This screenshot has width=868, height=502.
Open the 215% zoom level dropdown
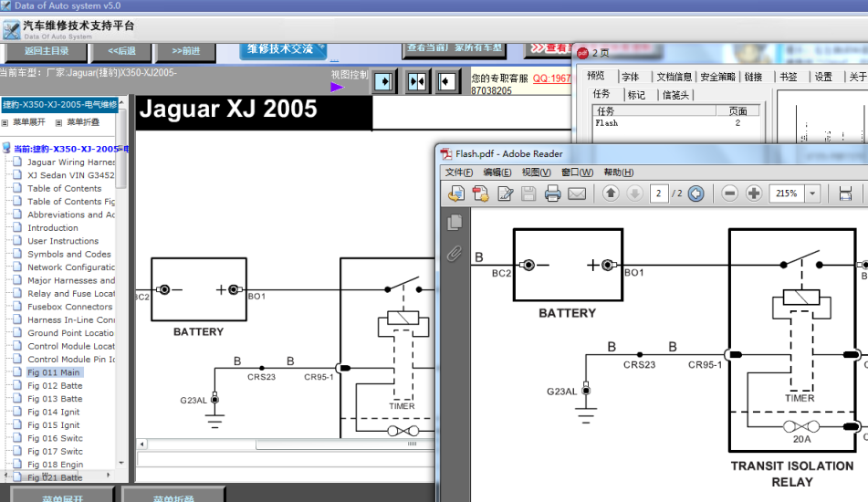812,193
